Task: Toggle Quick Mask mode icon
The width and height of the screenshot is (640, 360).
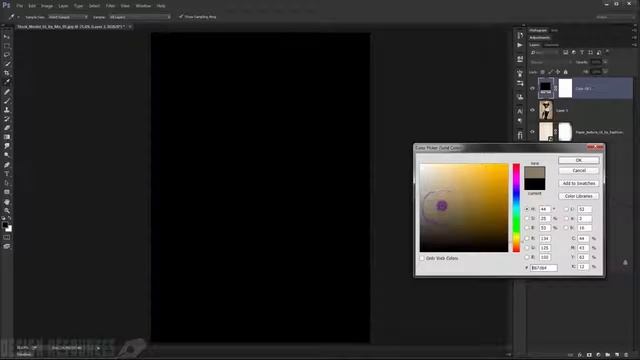Action: [7, 237]
